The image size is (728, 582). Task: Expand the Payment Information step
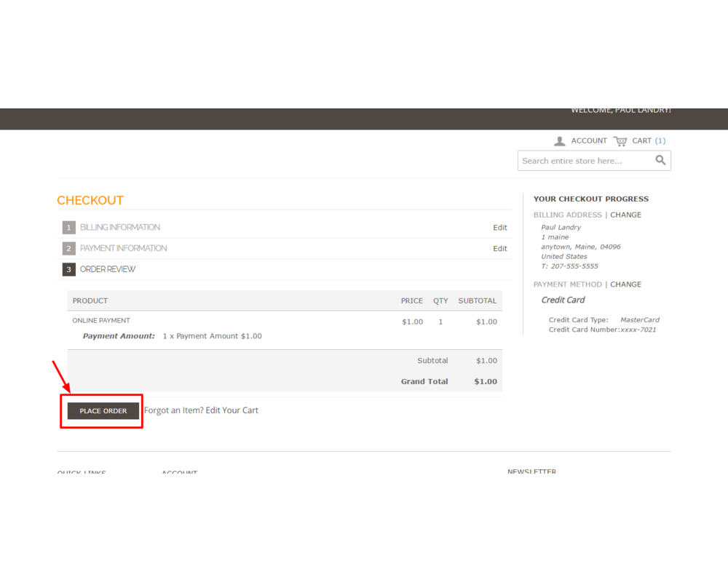(124, 249)
